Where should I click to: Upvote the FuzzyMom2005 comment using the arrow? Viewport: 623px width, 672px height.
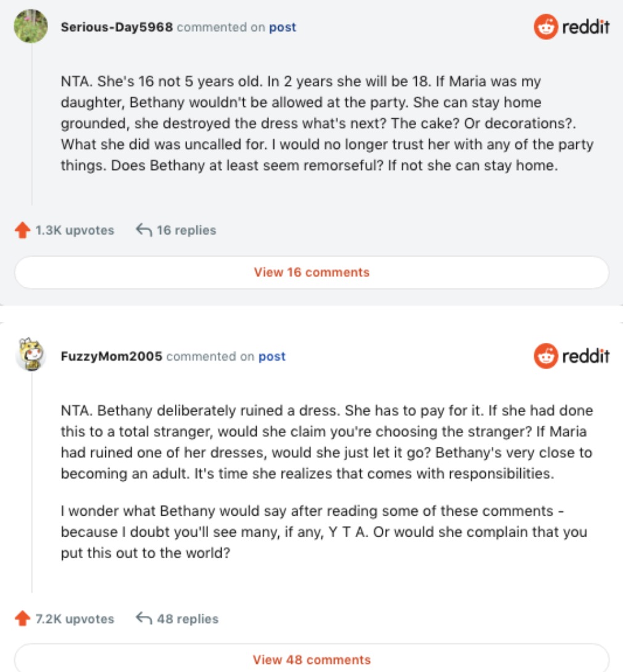tap(22, 619)
